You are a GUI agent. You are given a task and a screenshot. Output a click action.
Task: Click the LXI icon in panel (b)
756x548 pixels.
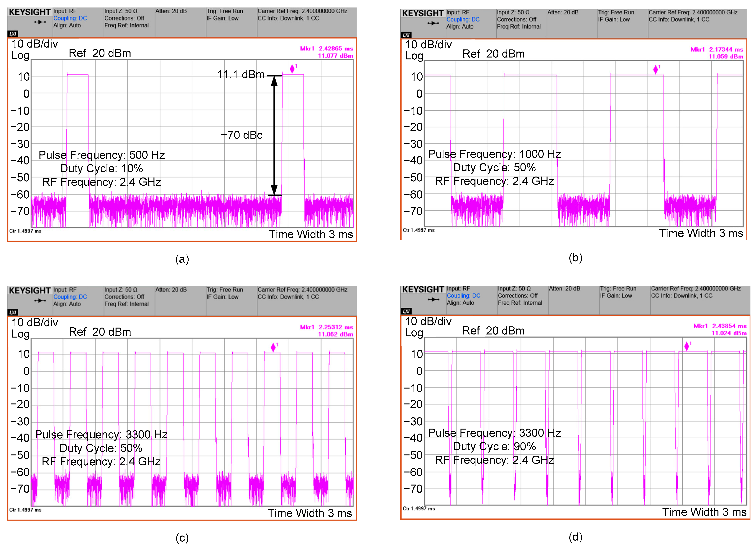[x=406, y=35]
